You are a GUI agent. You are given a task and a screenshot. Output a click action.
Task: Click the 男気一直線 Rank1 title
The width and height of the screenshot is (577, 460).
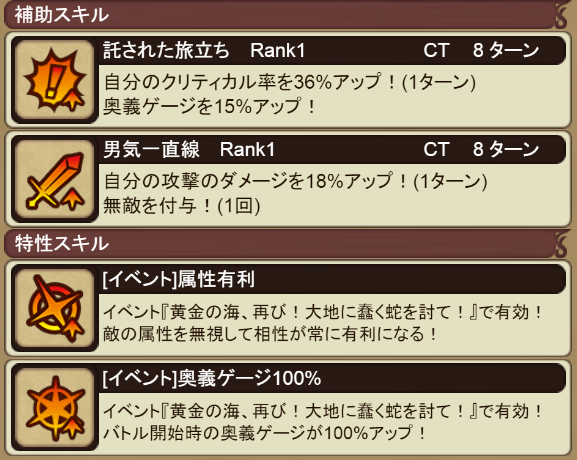189,150
